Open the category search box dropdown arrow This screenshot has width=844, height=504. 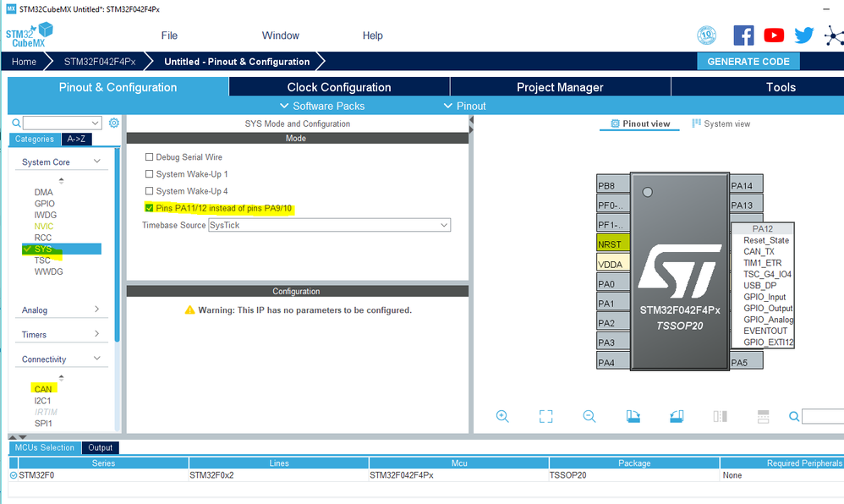tap(96, 123)
